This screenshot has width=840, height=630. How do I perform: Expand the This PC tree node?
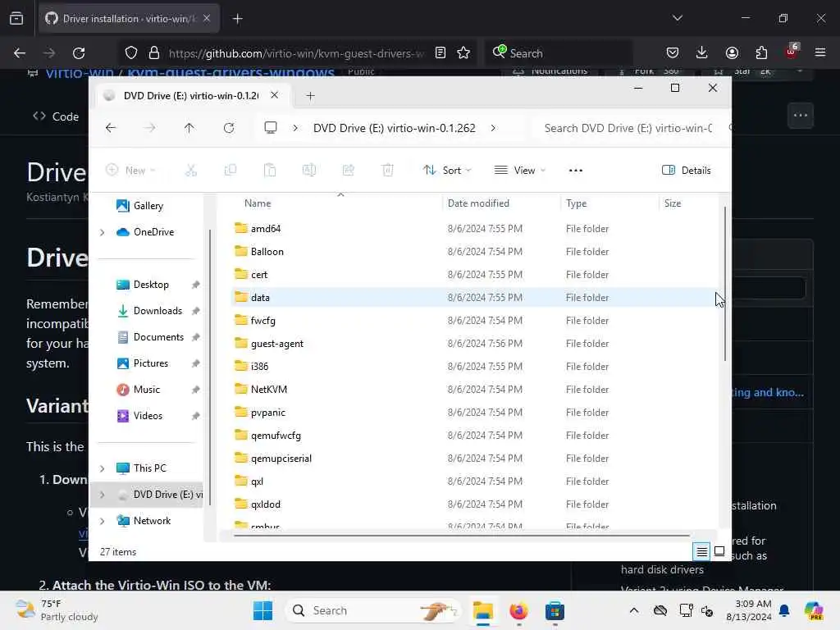coord(103,468)
